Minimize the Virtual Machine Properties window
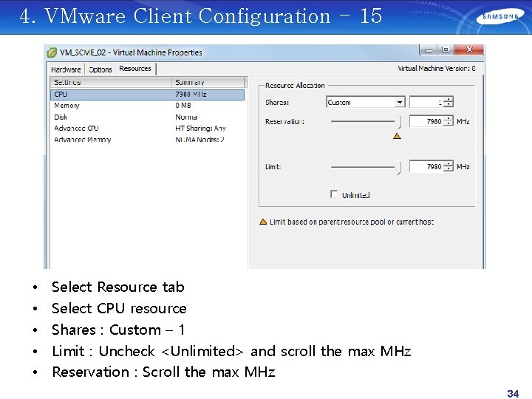The width and height of the screenshot is (532, 399). [428, 50]
